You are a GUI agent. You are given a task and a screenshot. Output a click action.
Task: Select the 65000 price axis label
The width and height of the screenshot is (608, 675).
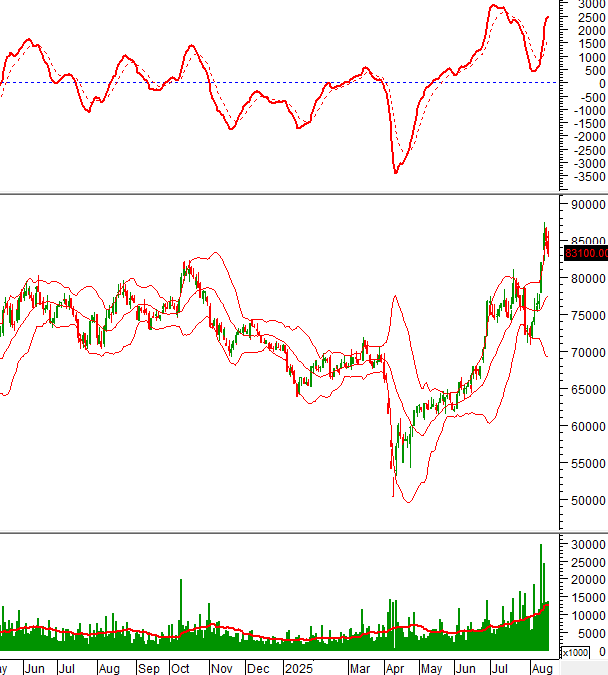589,390
